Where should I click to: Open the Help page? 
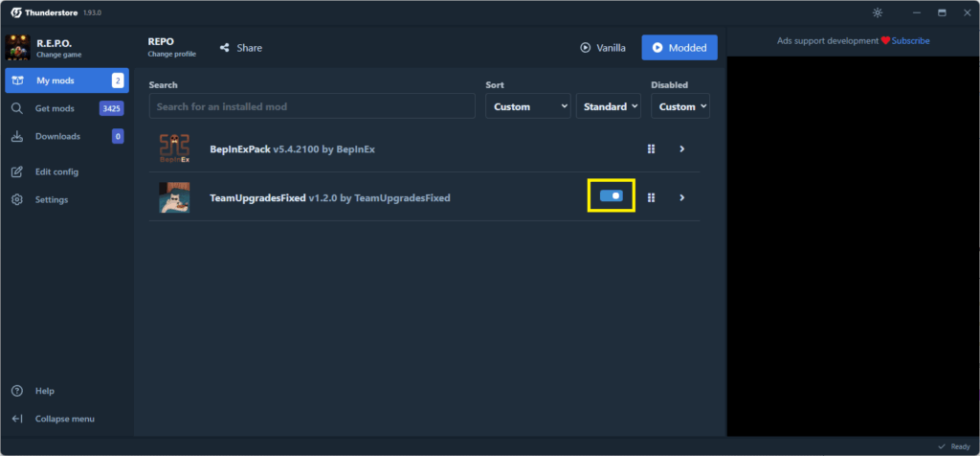click(x=67, y=391)
